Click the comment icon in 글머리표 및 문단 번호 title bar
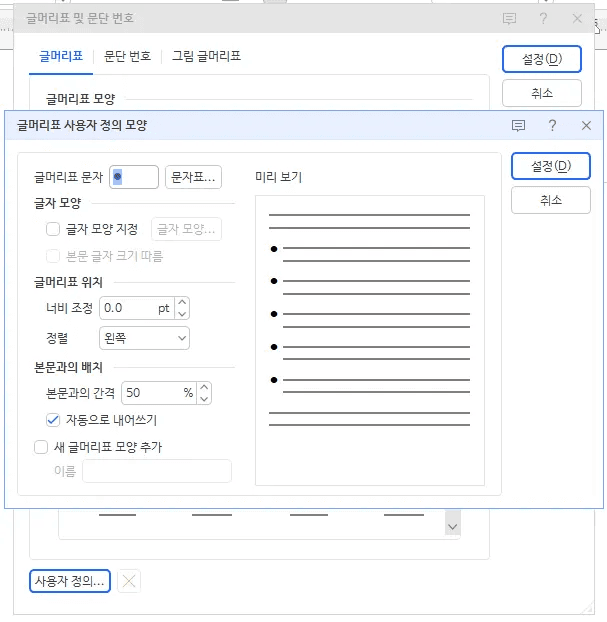Screen dimensions: 607x622 tap(509, 18)
